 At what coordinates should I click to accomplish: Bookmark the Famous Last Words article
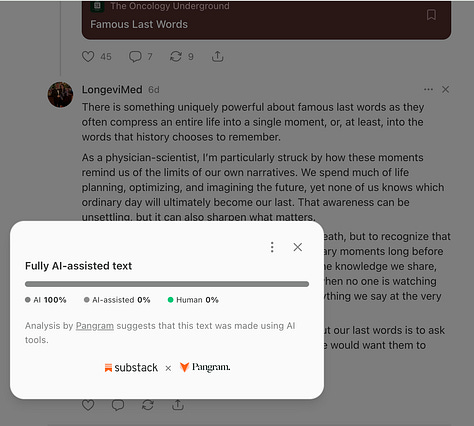(x=431, y=15)
